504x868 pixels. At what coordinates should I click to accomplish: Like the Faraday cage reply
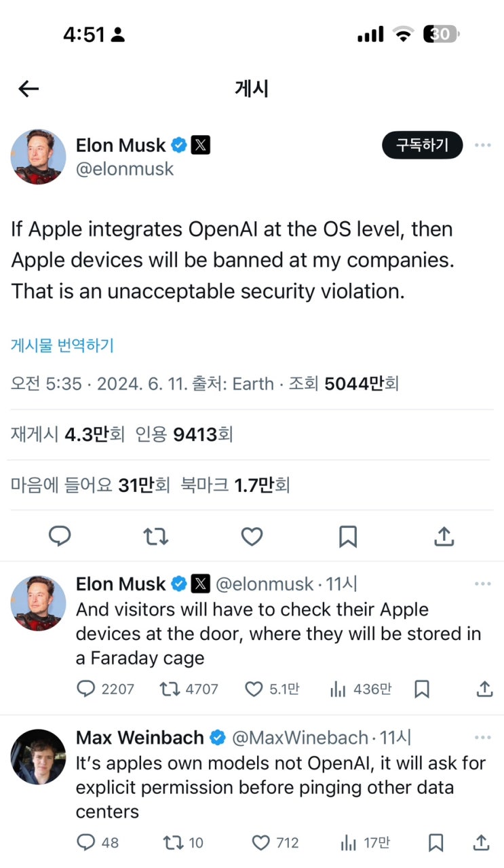click(254, 690)
